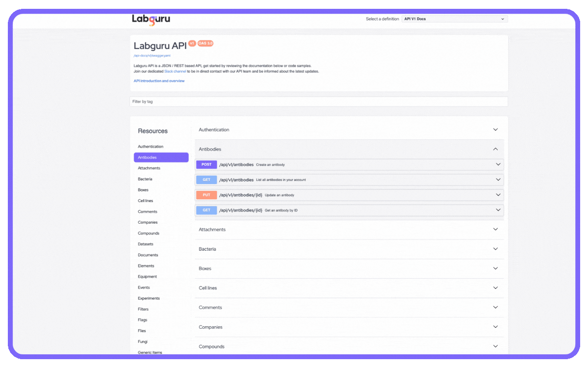This screenshot has height=368, width=588.
Task: Click the GET badge on list all antibodies
Action: 206,180
